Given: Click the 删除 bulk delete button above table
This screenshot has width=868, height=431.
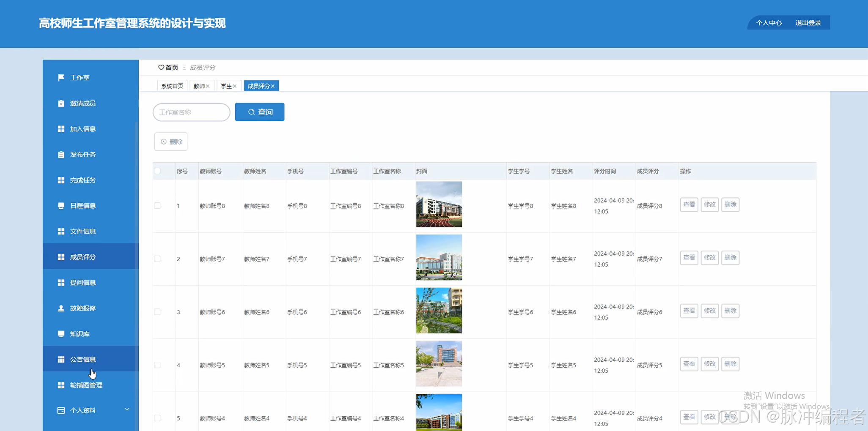Looking at the screenshot, I should coord(171,142).
